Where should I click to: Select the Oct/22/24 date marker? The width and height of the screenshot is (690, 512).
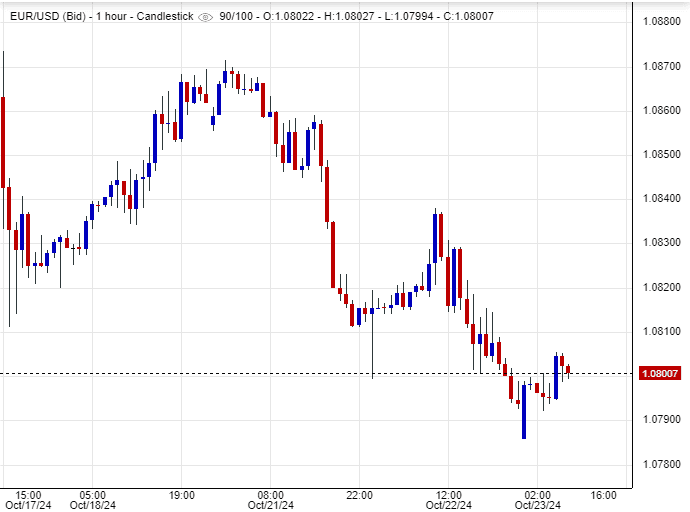[448, 505]
